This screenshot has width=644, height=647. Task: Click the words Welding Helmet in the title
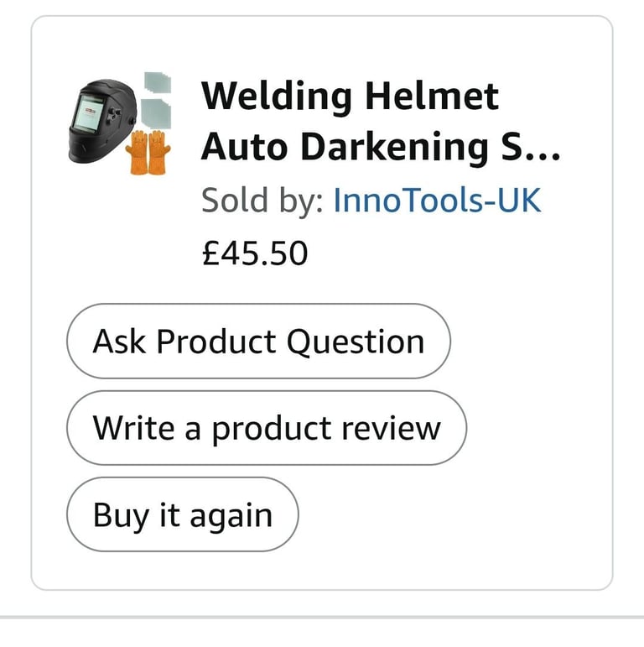click(x=350, y=97)
